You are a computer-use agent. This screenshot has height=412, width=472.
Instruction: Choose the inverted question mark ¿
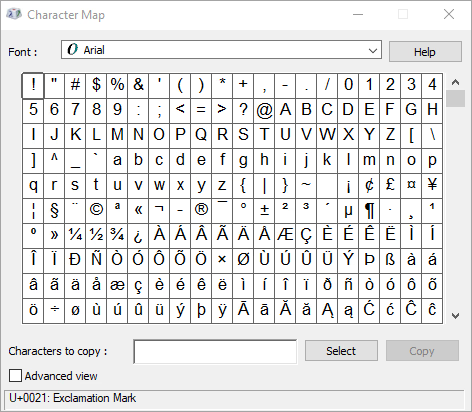pos(138,236)
